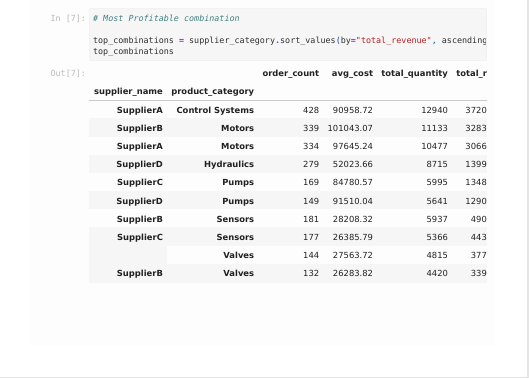Click avg cost value 26385.79
The image size is (529, 378).
[x=353, y=237]
